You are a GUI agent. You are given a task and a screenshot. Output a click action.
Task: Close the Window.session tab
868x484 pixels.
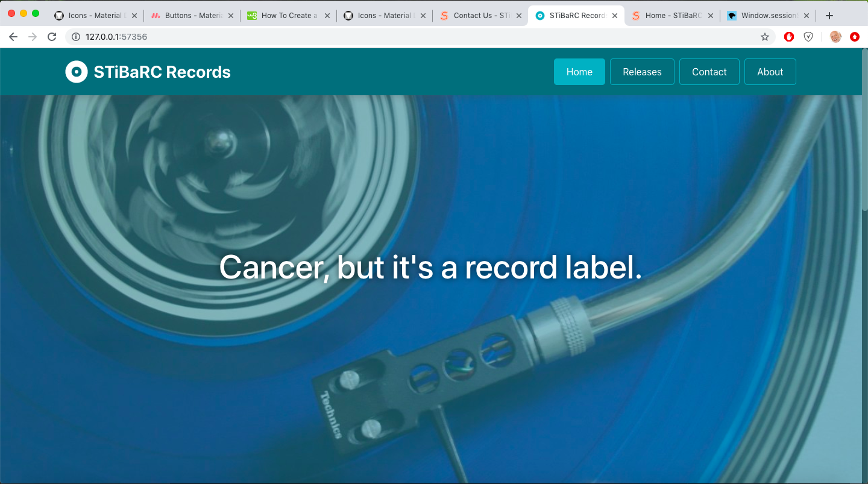point(807,16)
